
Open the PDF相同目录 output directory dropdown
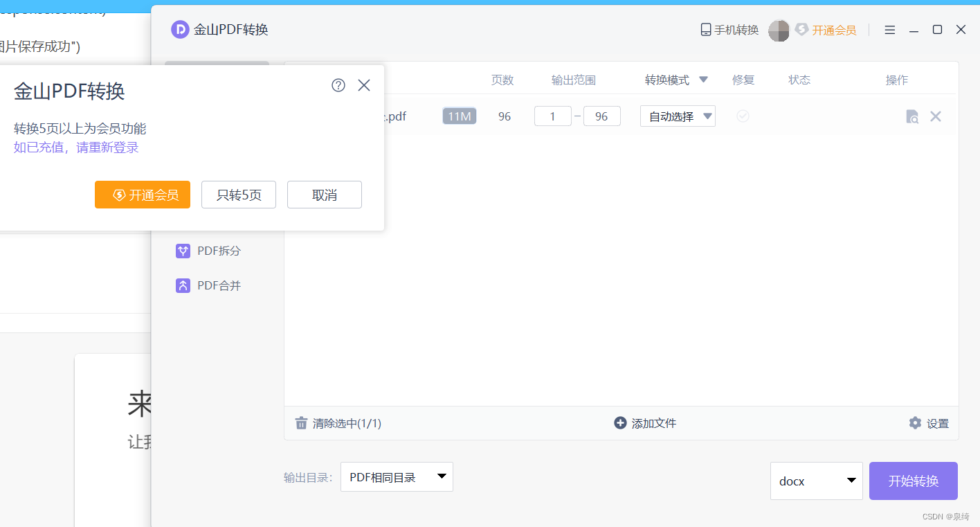click(x=396, y=476)
